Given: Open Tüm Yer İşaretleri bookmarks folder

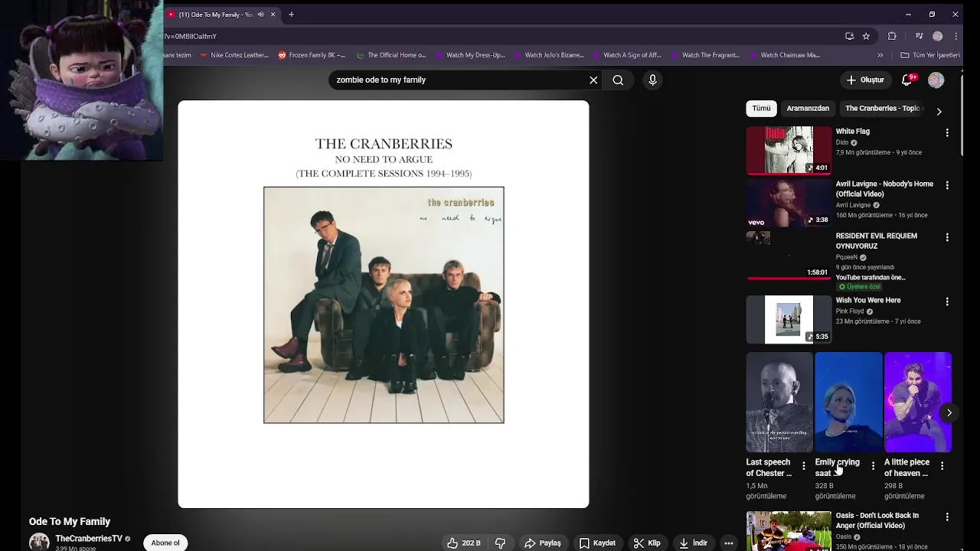Looking at the screenshot, I should [x=929, y=55].
